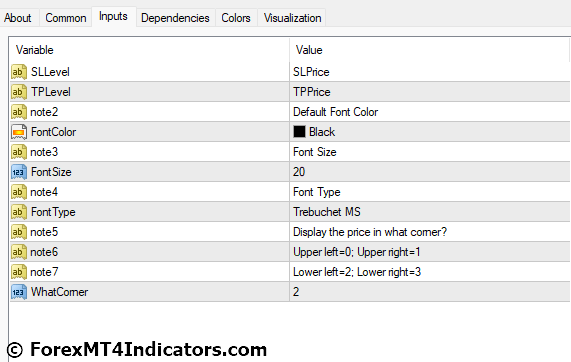Image resolution: width=571 pixels, height=362 pixels.
Task: Click the 'Default Font Color' value
Action: [336, 112]
